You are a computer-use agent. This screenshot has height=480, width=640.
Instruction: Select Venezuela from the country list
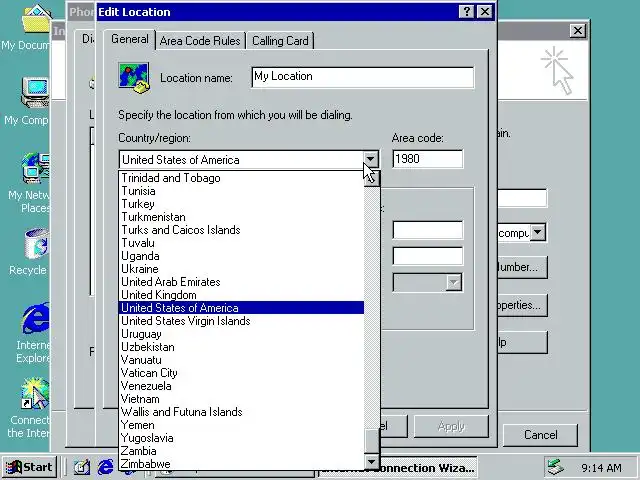pos(241,386)
